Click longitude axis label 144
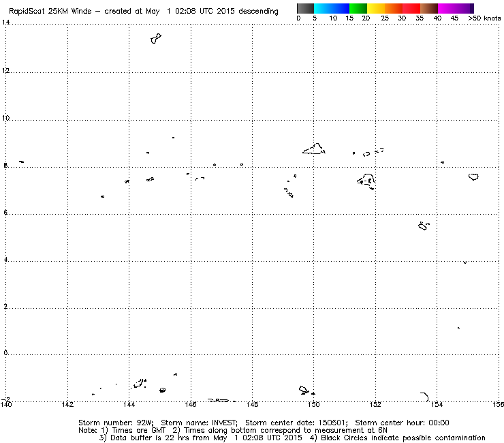The height and width of the screenshot is (443, 504). click(x=129, y=404)
